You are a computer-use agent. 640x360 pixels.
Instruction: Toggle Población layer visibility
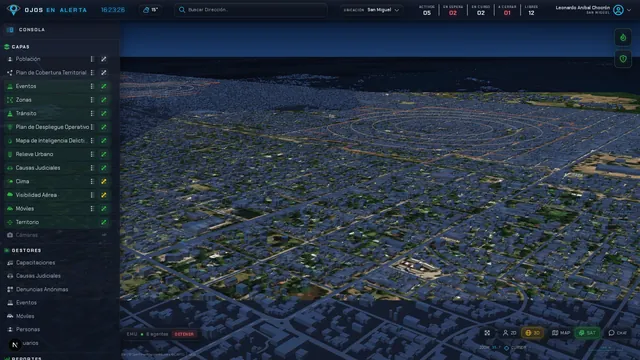tap(104, 59)
